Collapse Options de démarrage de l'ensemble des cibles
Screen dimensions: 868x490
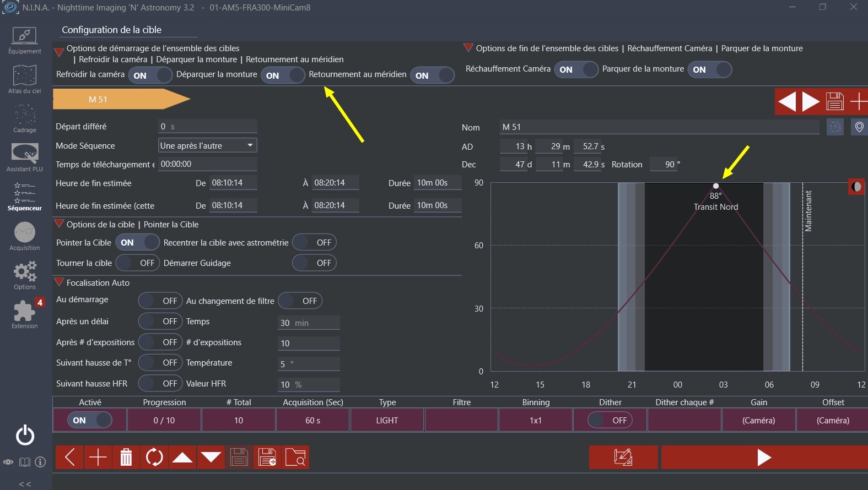[59, 52]
